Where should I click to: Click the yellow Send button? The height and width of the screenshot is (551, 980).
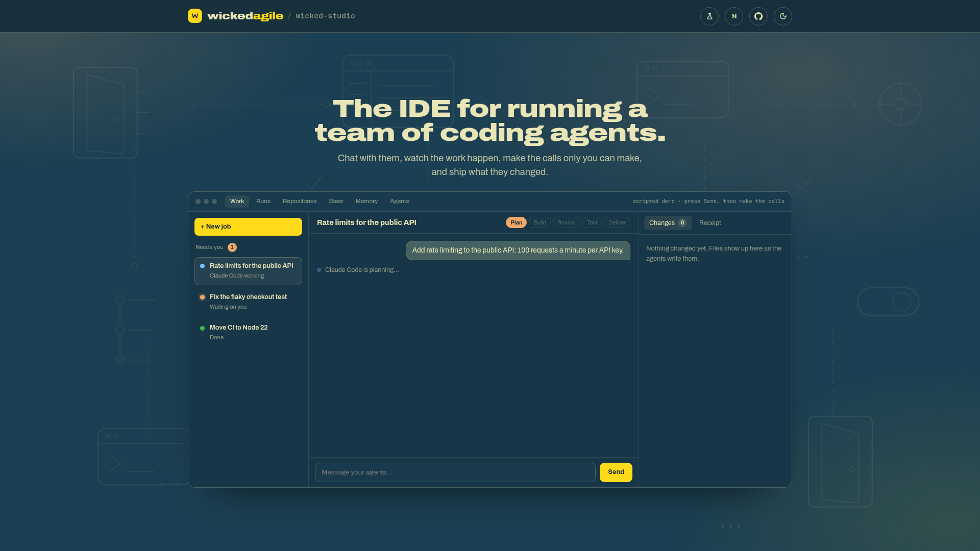tap(616, 472)
